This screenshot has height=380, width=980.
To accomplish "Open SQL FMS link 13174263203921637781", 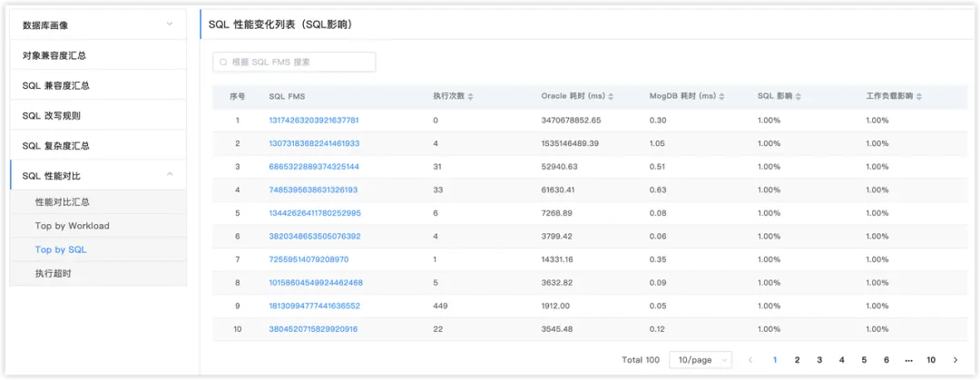I will (314, 120).
